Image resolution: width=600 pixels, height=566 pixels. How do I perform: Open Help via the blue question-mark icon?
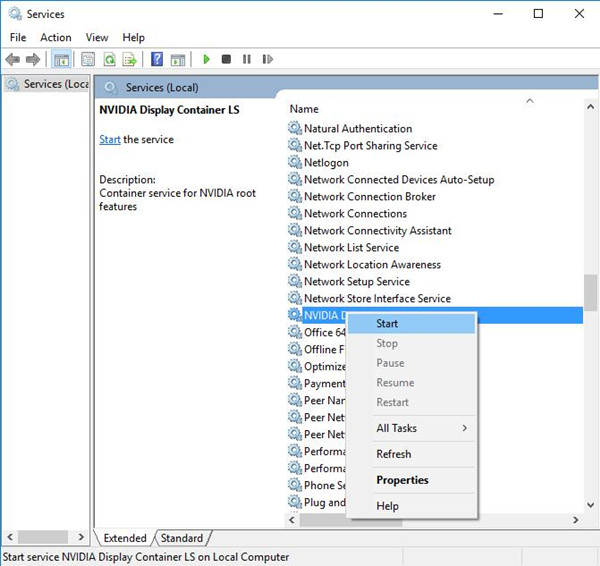157,60
